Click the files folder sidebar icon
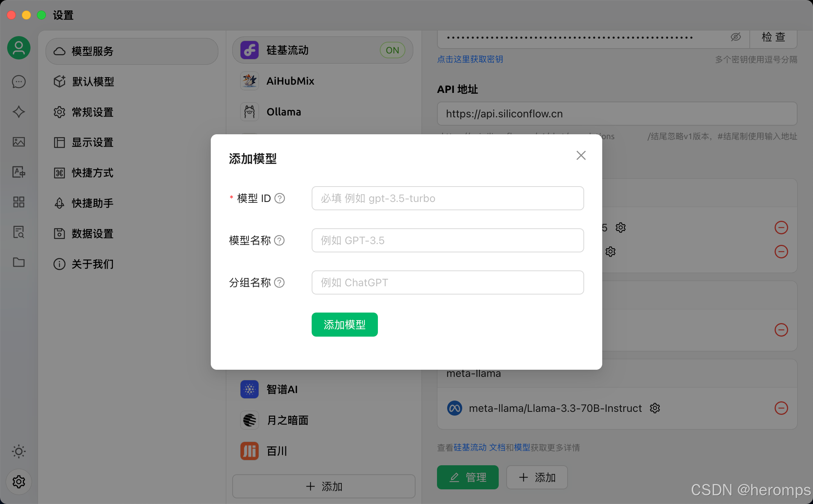This screenshot has width=813, height=504. [19, 262]
